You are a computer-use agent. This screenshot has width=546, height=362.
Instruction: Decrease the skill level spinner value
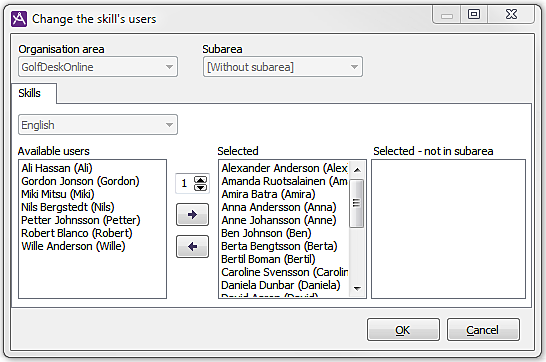[200, 187]
